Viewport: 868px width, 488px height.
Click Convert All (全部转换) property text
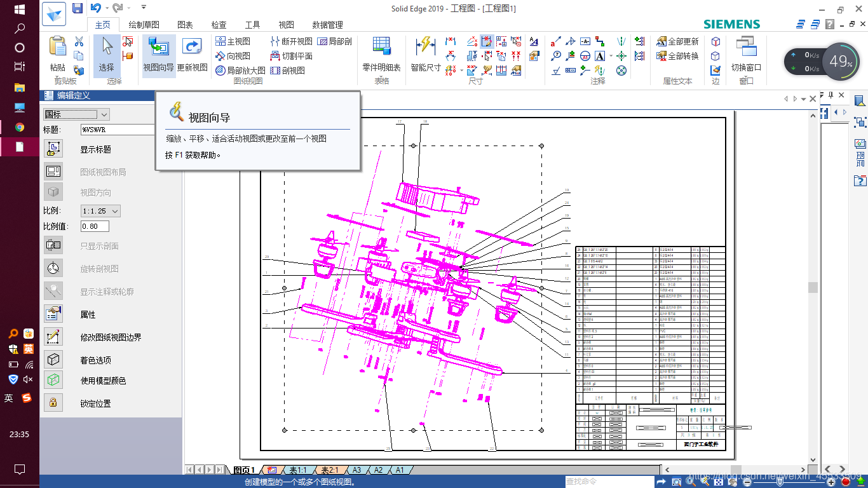[677, 56]
